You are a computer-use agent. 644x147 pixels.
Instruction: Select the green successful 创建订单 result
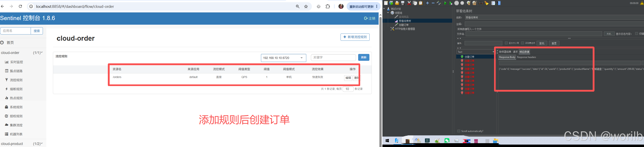pyautogui.click(x=469, y=57)
